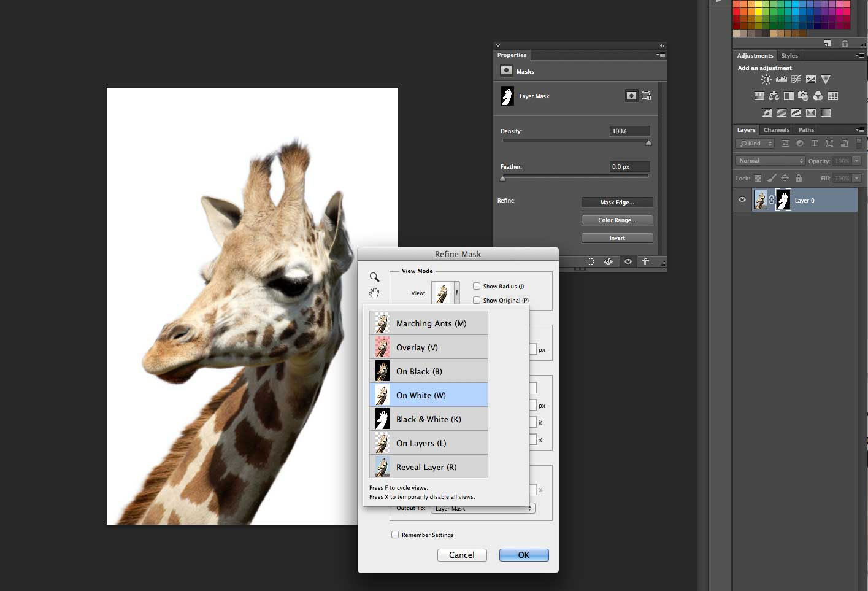
Task: Hide Layer 0 using eye icon
Action: (742, 200)
